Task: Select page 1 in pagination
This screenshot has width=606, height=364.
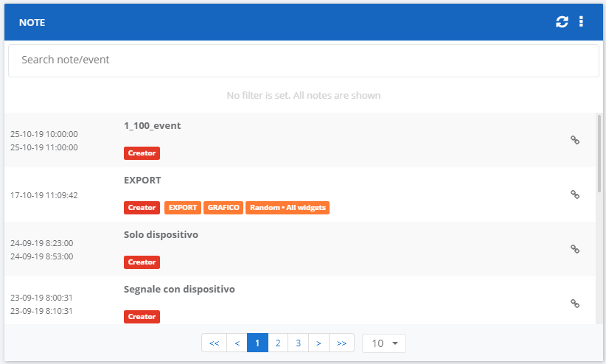Action: pos(257,343)
